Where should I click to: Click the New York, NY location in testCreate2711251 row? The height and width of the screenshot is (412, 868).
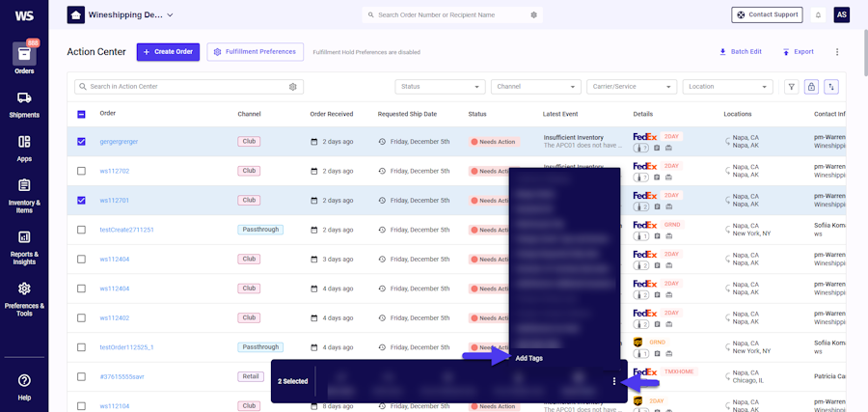(751, 233)
